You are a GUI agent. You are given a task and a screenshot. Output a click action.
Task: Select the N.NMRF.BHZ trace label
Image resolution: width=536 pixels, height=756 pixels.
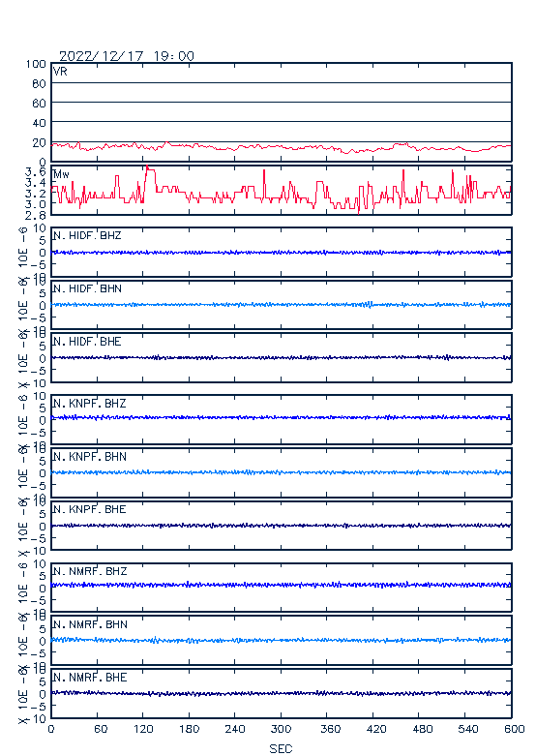[90, 571]
